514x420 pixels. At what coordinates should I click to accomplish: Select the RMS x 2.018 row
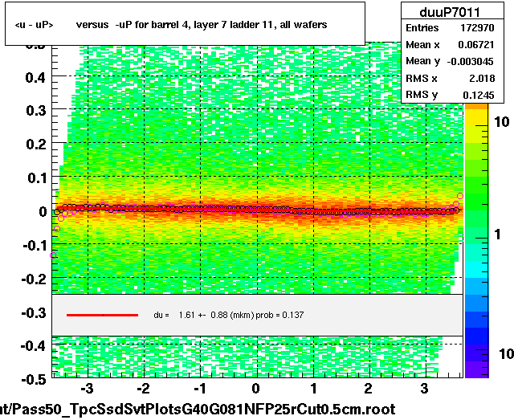[450, 79]
